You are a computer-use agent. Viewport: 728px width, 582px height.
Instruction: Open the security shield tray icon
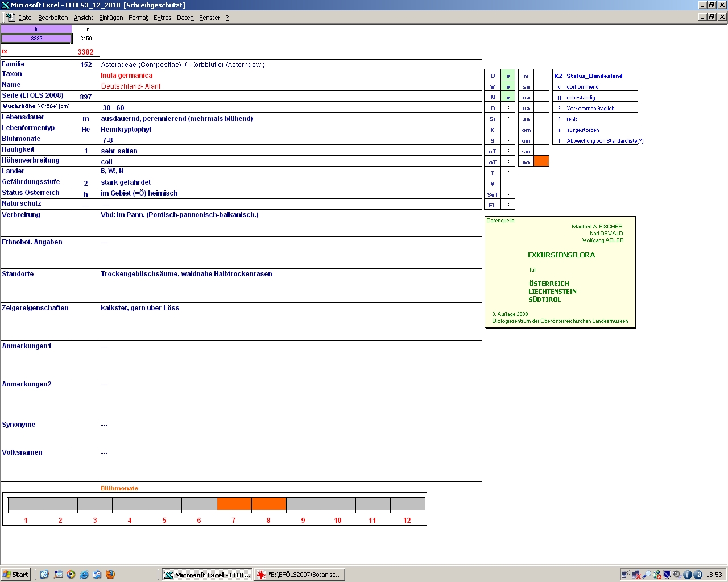668,575
